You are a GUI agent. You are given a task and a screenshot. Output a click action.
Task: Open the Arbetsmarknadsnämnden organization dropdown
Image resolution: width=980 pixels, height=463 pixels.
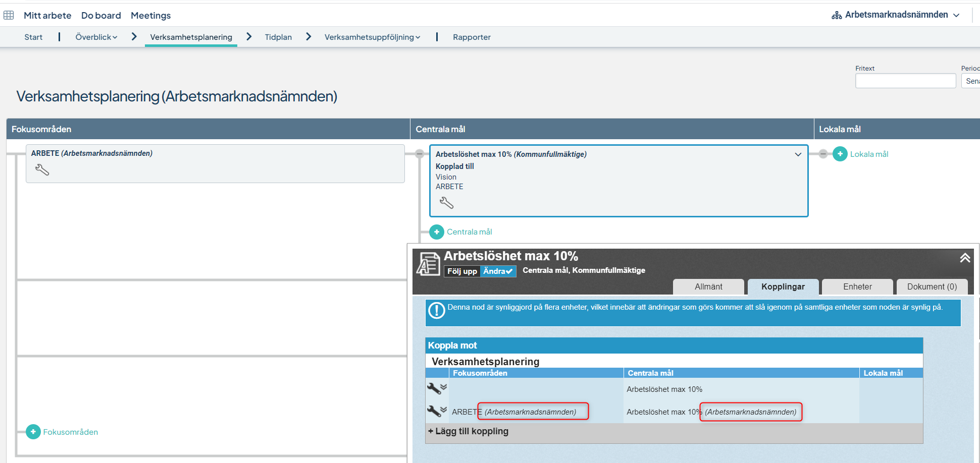896,15
